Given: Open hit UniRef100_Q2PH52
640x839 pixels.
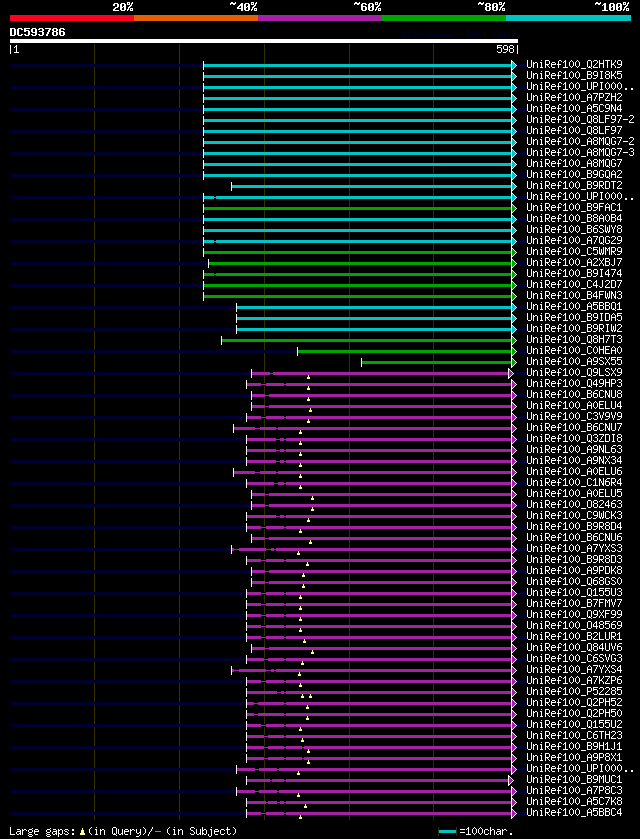Looking at the screenshot, I should [574, 703].
